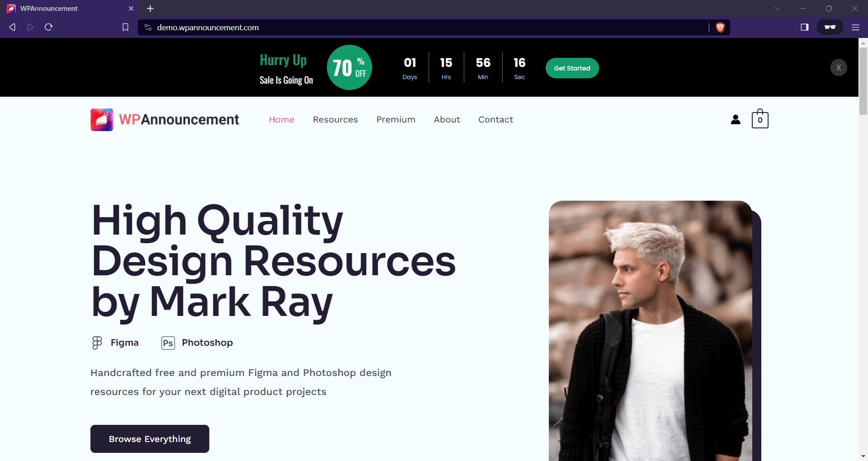Click the Photoshop Ps icon
Screen dimensions: 868x461
coord(168,343)
